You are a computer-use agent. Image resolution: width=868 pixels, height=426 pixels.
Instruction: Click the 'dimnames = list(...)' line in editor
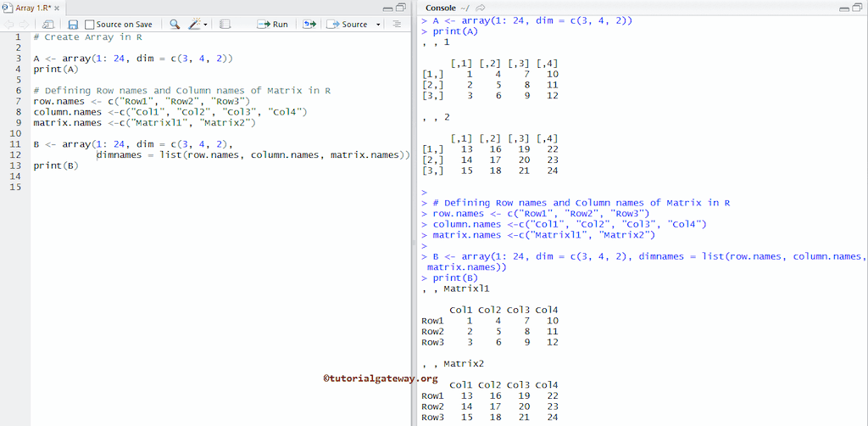click(253, 155)
